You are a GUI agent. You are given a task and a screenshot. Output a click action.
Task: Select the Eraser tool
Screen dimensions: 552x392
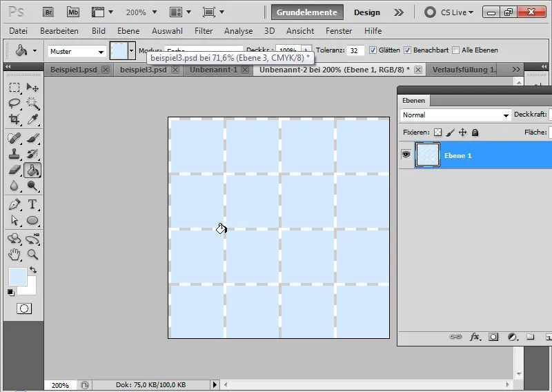point(14,170)
